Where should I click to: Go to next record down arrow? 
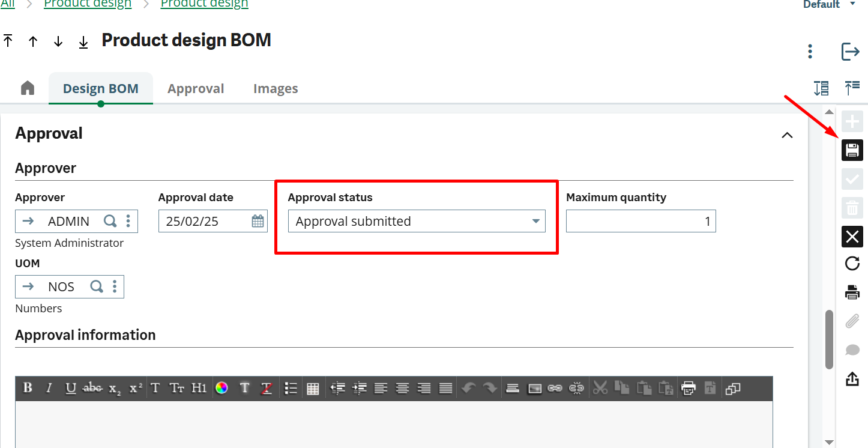pyautogui.click(x=58, y=41)
